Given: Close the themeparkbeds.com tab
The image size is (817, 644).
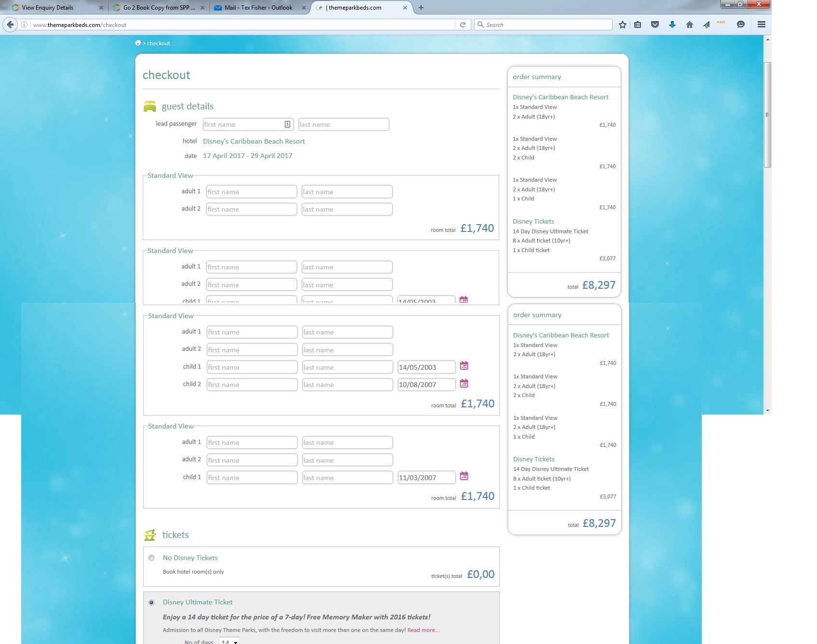Looking at the screenshot, I should pyautogui.click(x=405, y=8).
